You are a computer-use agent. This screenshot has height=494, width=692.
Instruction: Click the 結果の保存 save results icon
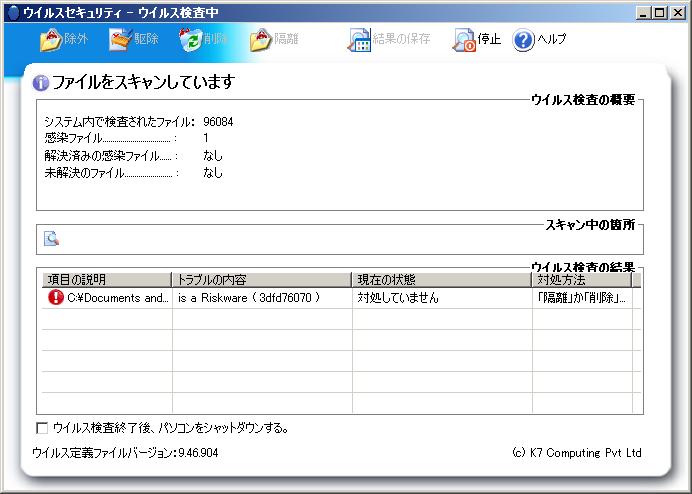pos(359,40)
